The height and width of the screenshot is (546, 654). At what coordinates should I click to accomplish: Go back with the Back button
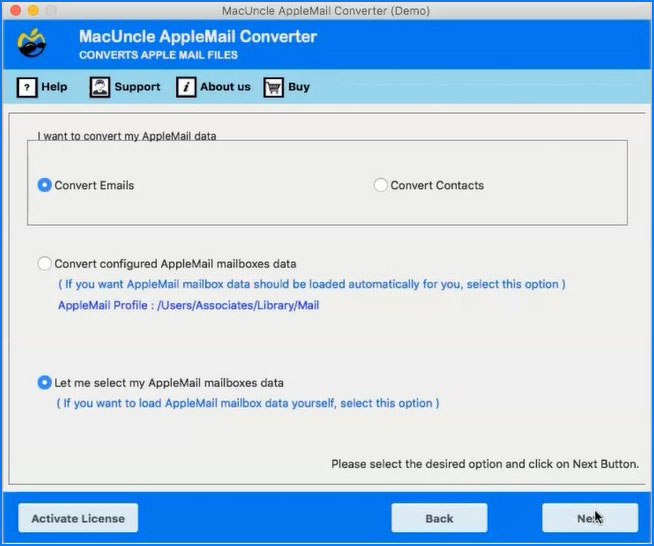439,518
